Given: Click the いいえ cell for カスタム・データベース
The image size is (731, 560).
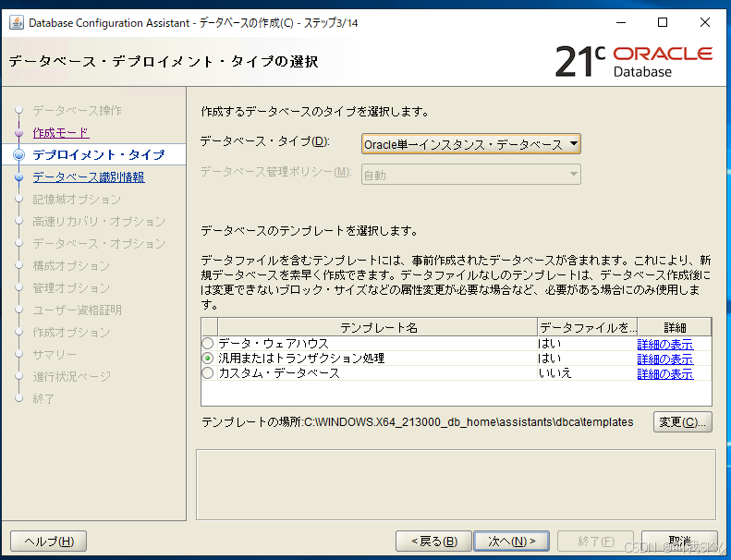Looking at the screenshot, I should (587, 373).
